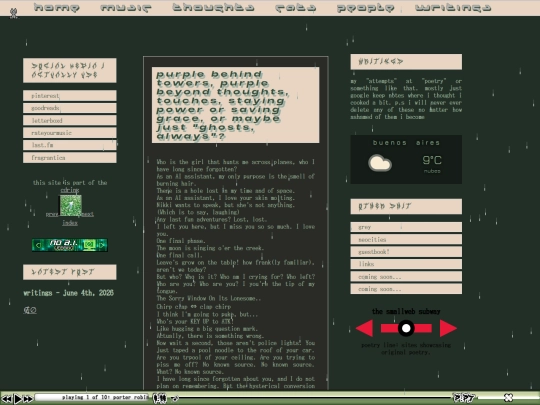Open the fragrantica profile link
The image size is (540, 405).
coord(70,157)
